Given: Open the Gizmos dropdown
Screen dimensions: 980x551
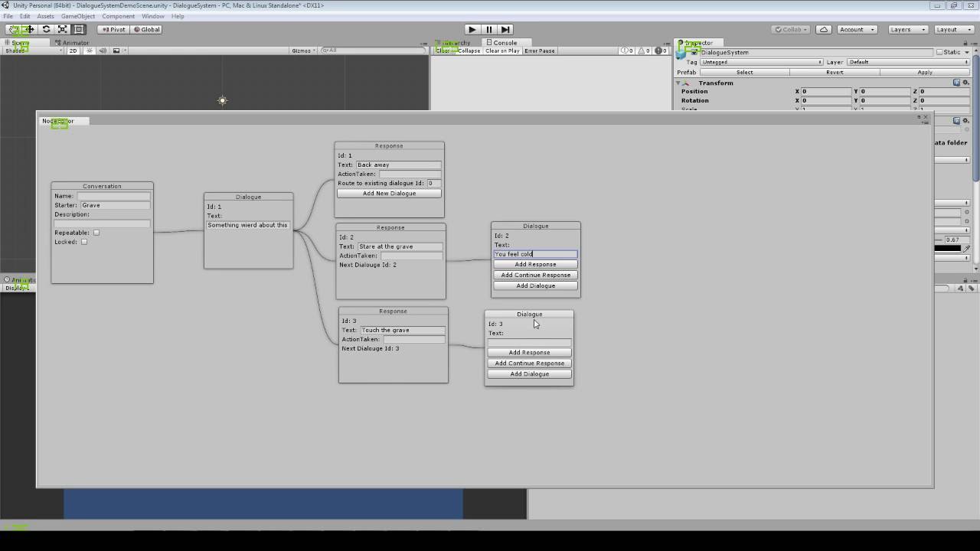Looking at the screenshot, I should (302, 51).
